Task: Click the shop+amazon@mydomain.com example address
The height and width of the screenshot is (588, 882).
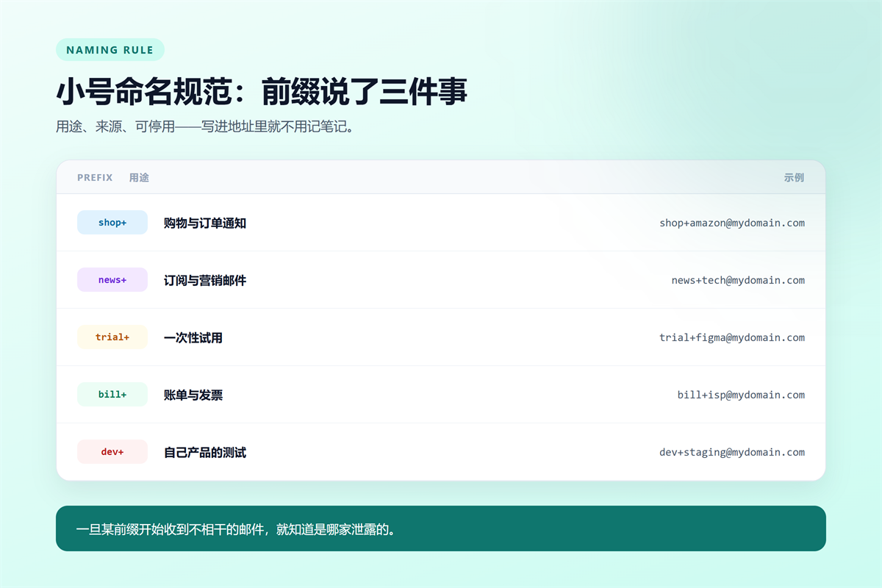Action: (x=732, y=223)
